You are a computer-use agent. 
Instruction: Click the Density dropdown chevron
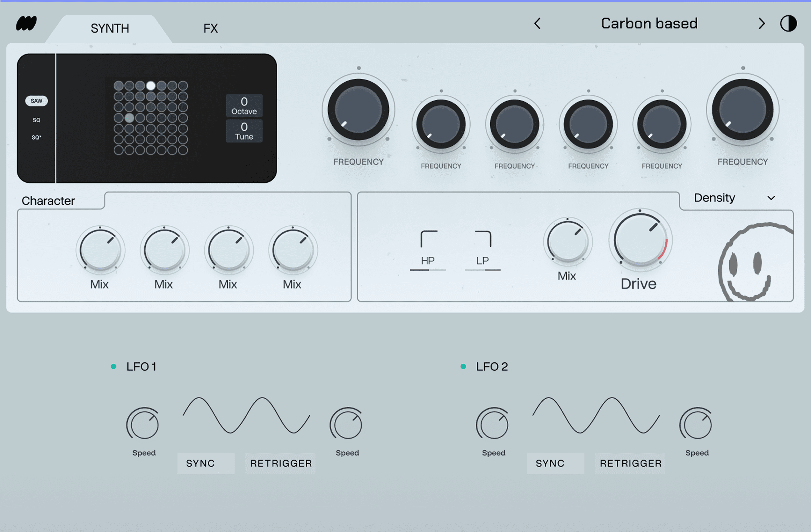[771, 198]
